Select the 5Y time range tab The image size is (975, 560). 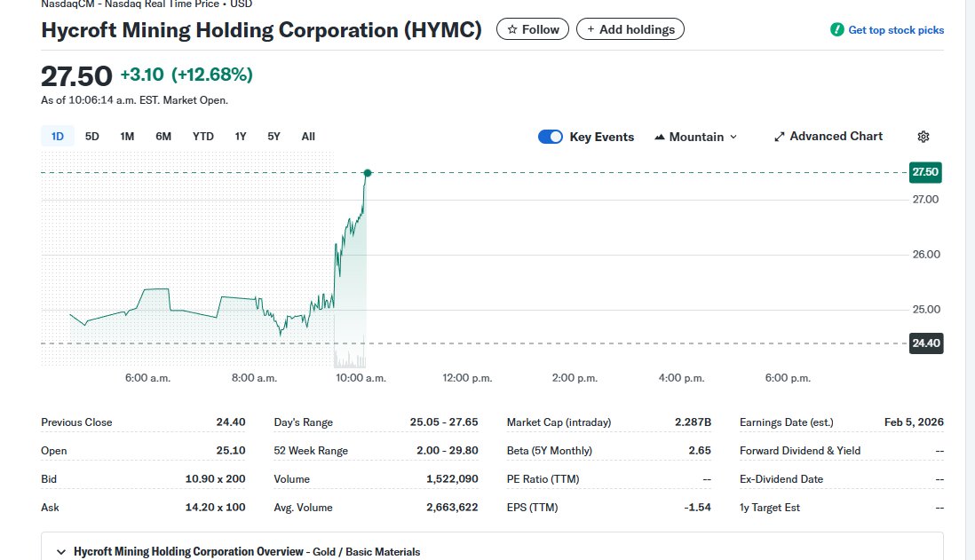[273, 136]
